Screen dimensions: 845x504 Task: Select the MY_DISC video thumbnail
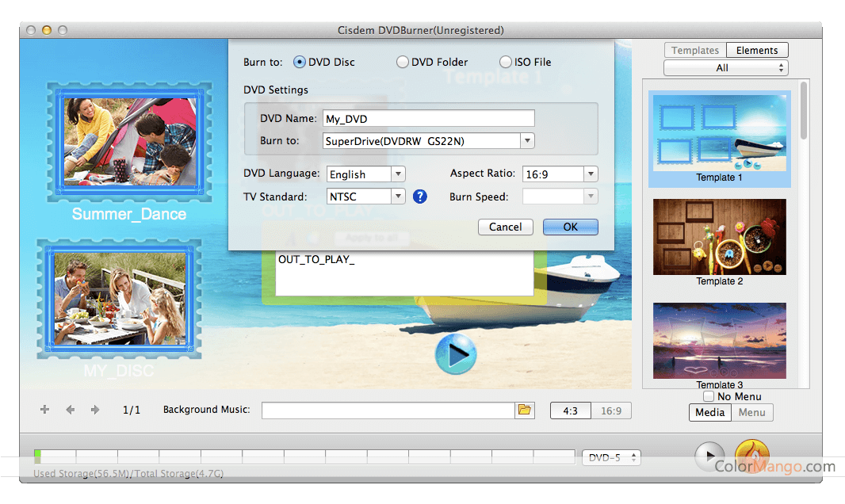coord(119,299)
